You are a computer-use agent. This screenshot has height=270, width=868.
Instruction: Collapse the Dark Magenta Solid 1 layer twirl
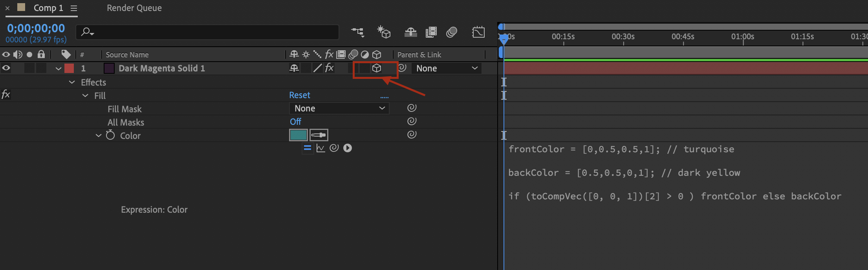(x=59, y=68)
